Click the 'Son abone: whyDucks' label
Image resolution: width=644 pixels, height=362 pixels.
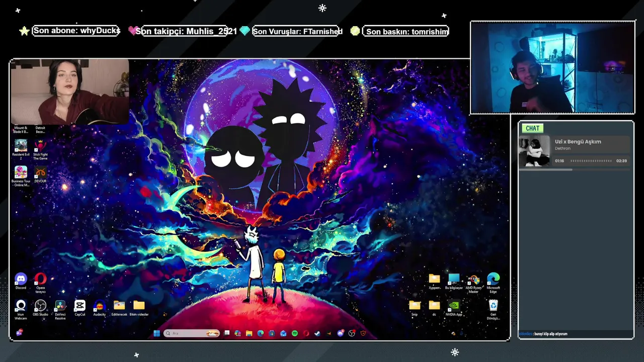pos(76,31)
